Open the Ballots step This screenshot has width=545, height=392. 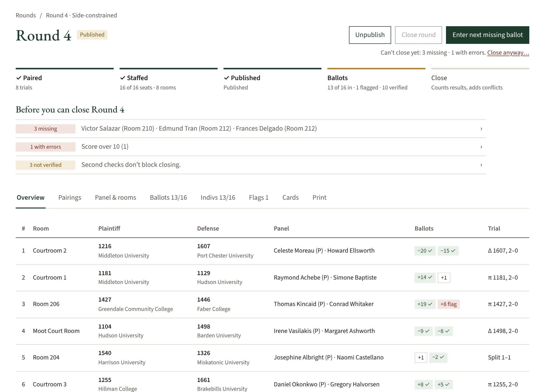pyautogui.click(x=376, y=80)
